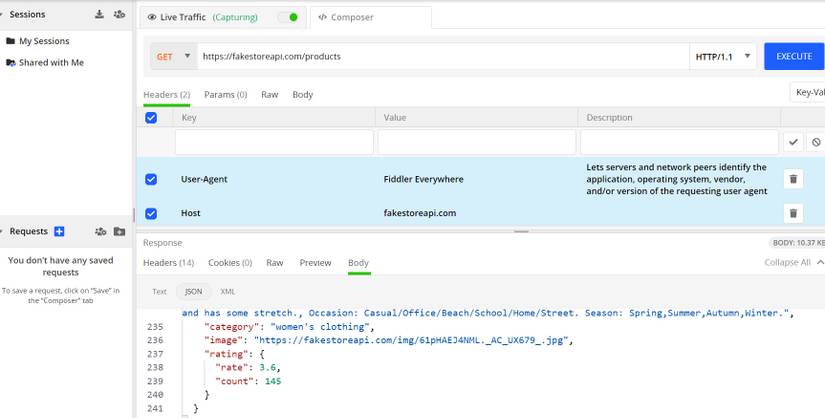Click the Live Traffic eye icon

tap(152, 17)
